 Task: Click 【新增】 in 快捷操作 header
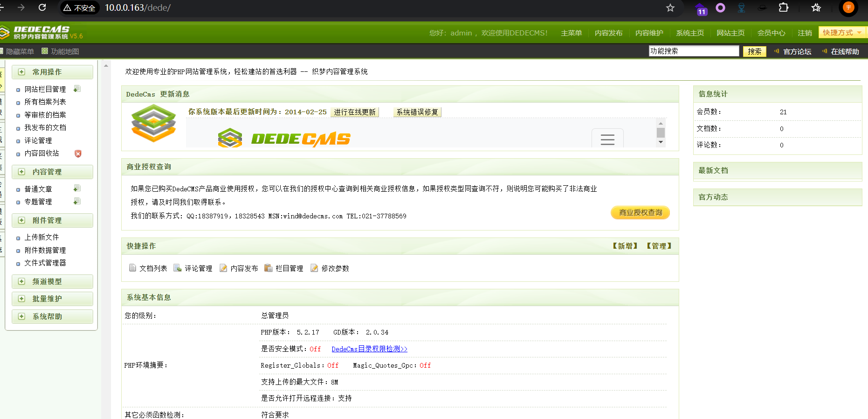click(x=625, y=246)
